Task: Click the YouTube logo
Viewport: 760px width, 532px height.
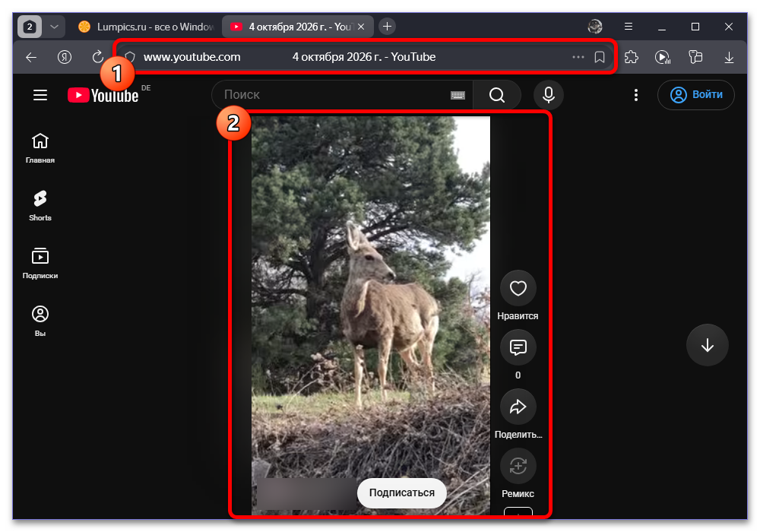Action: [103, 95]
